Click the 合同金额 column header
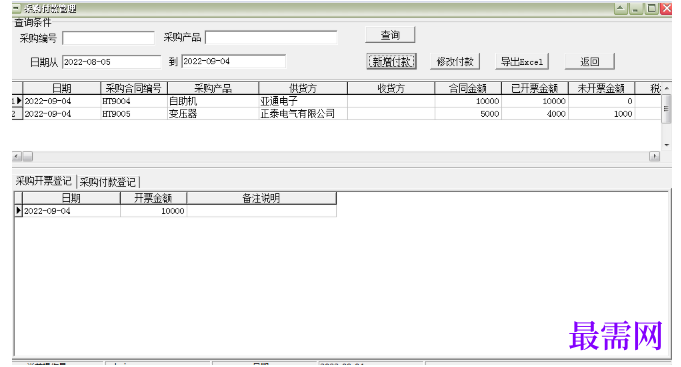The height and width of the screenshot is (367, 681). (x=468, y=88)
